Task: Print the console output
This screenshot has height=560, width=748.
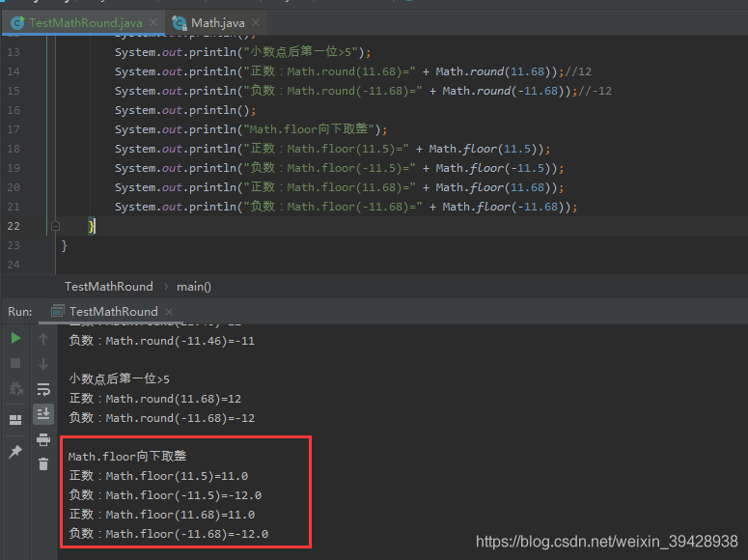Action: [x=43, y=439]
